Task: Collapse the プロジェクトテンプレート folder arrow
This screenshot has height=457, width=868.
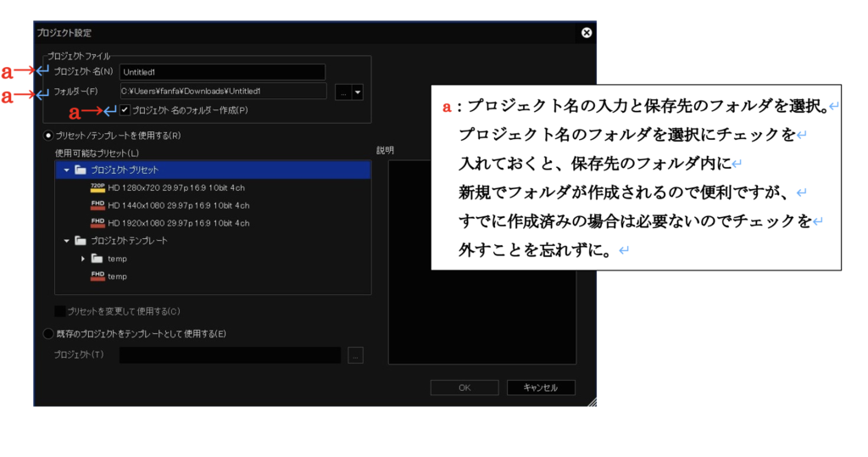Action: (66, 241)
